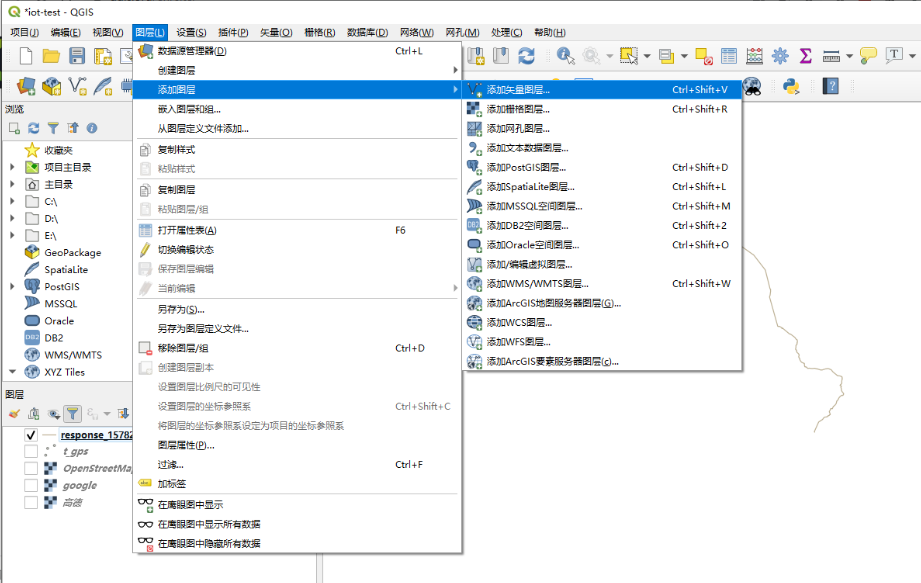Viewport: 921px width, 583px height.
Task: Toggle Filter Legend by Map Content button
Action: (72, 414)
